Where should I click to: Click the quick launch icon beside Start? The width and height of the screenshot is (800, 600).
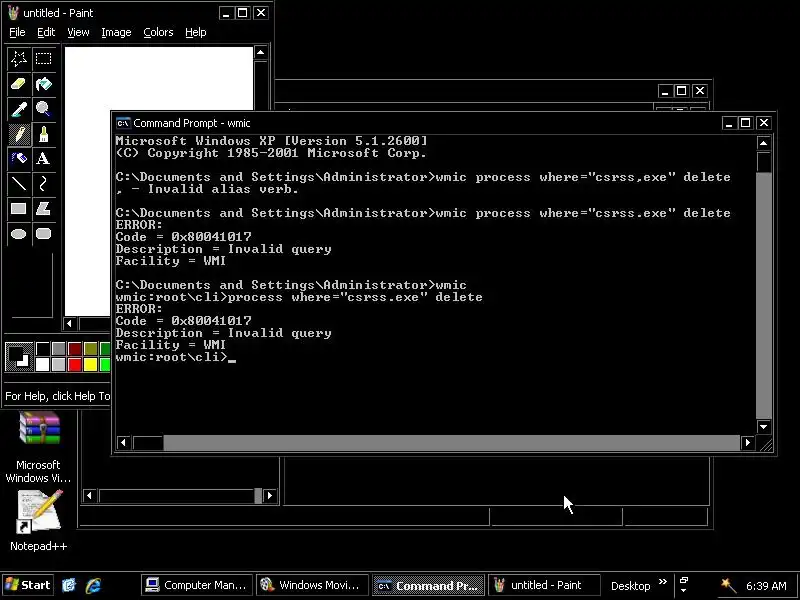[x=69, y=585]
